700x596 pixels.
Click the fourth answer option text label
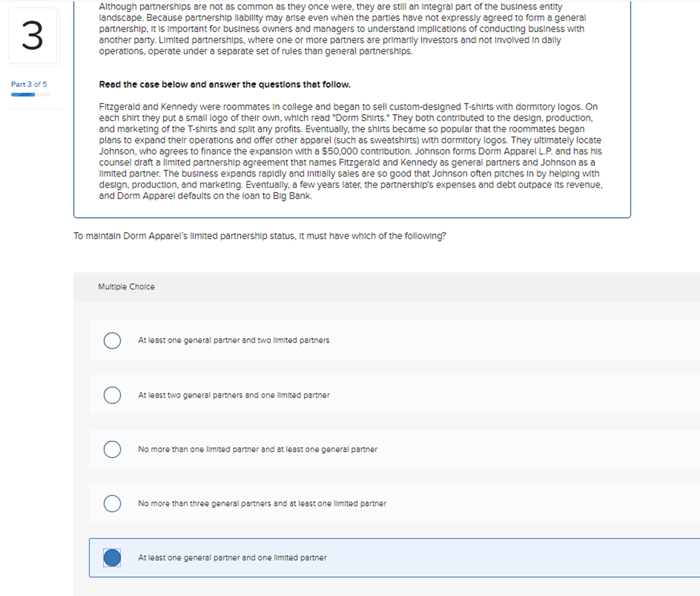[262, 503]
